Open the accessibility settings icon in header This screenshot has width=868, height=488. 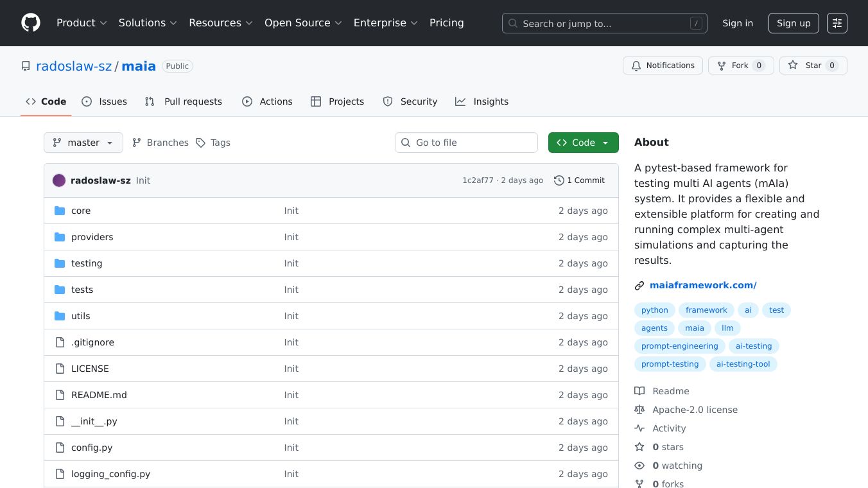tap(837, 23)
